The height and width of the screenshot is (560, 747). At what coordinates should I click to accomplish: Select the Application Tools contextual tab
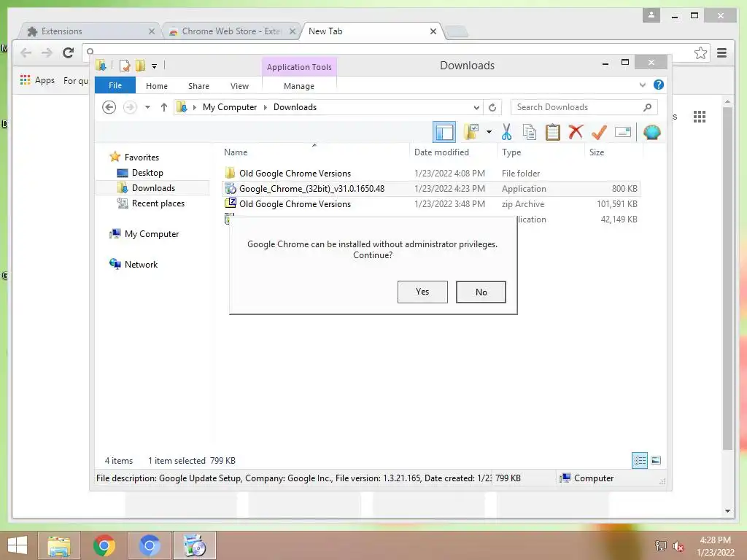[298, 67]
